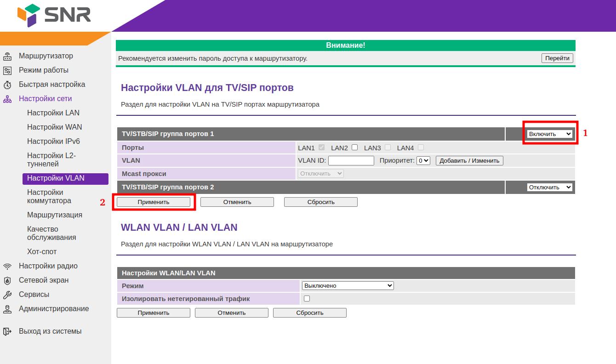Click the shield icon for Сетевой экран
The image size is (616, 364).
point(7,281)
